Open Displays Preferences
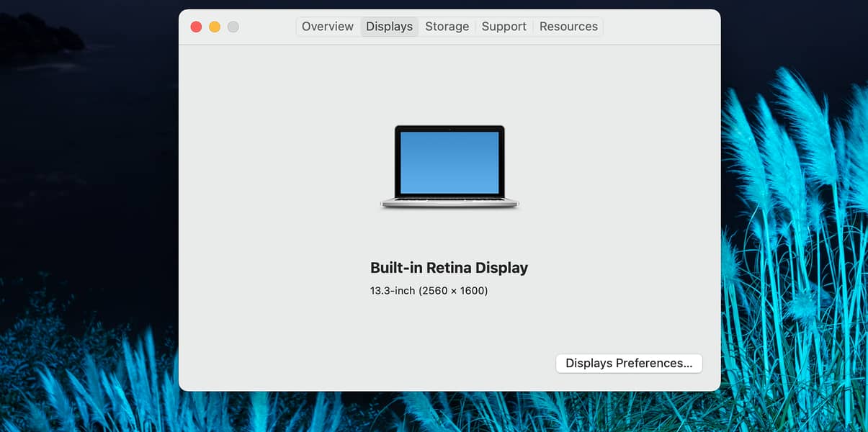Screen dimensions: 868x432 (629, 364)
